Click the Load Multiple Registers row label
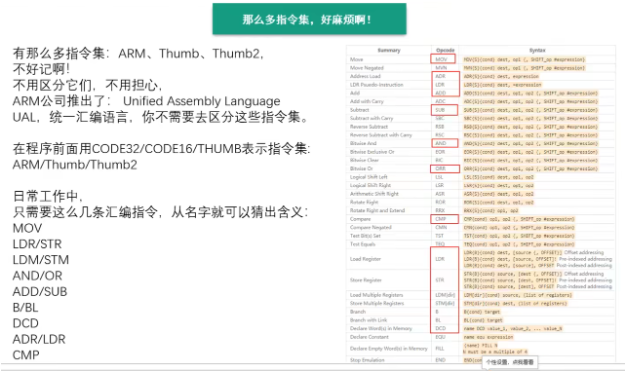The image size is (625, 371). pyautogui.click(x=377, y=294)
